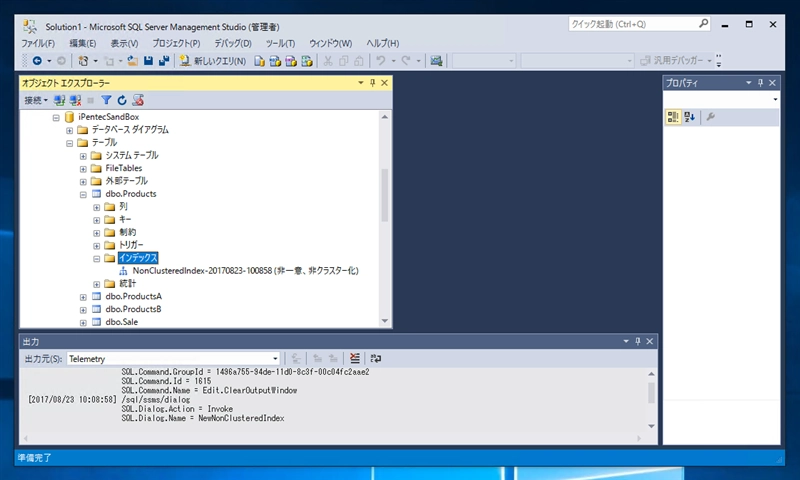Click the Alphabetical sort icon in プロパティ
This screenshot has width=800, height=480.
coord(689,117)
